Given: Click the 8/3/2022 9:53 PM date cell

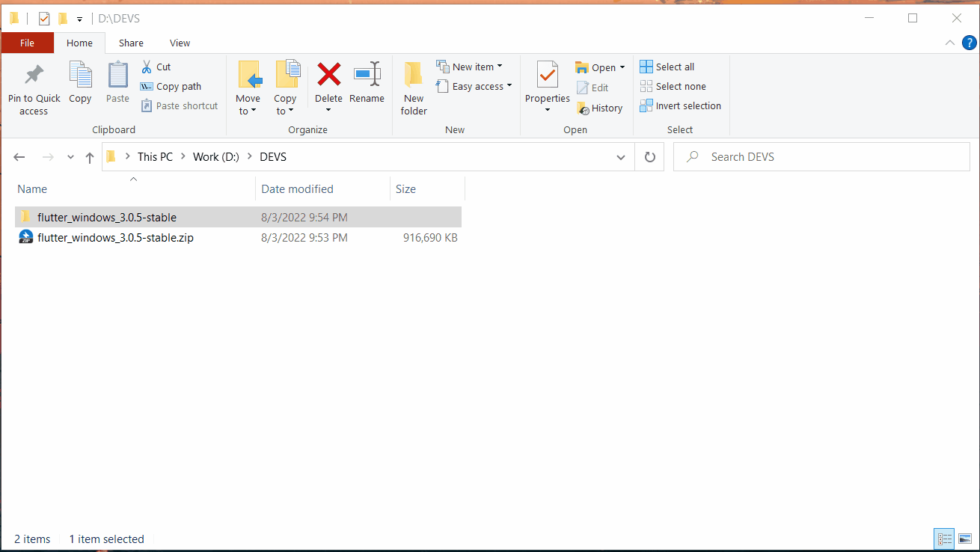Looking at the screenshot, I should pyautogui.click(x=304, y=238).
